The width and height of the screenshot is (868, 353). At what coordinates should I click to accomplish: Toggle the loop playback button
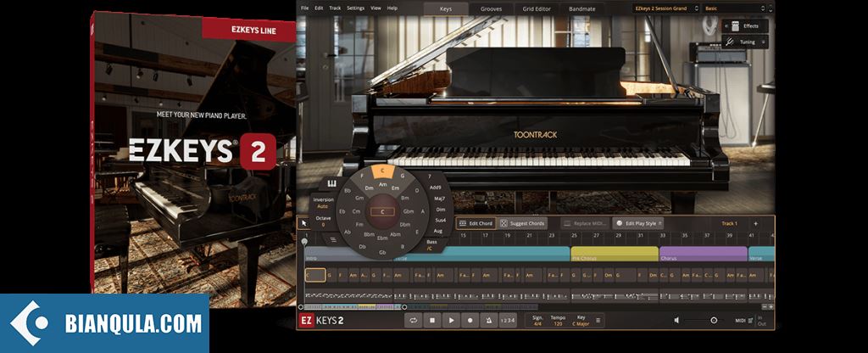[x=413, y=320]
